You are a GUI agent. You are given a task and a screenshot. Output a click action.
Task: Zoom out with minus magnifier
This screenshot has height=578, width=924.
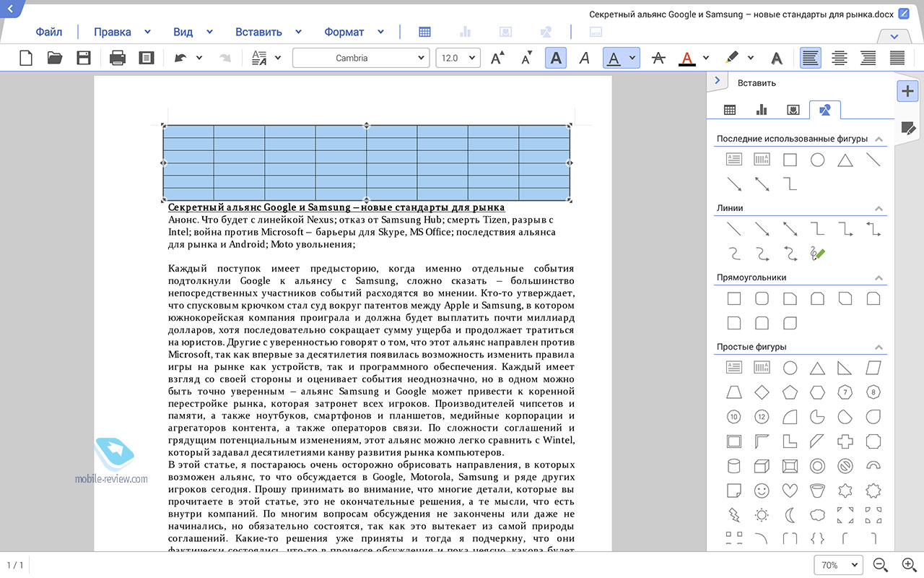(881, 565)
